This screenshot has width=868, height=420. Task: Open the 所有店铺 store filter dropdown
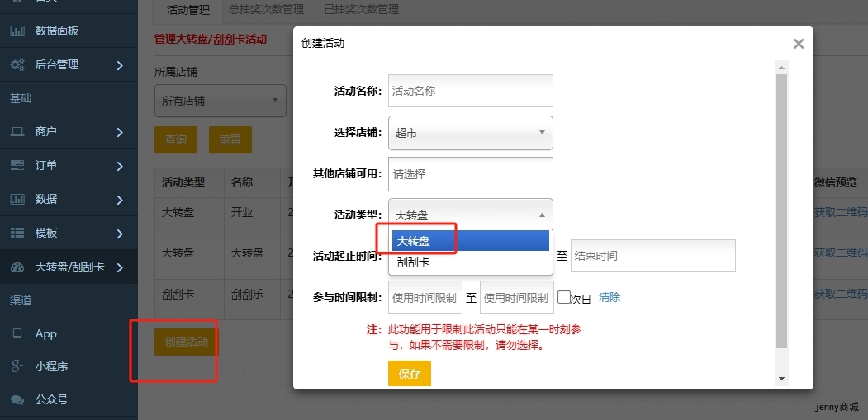(x=220, y=101)
